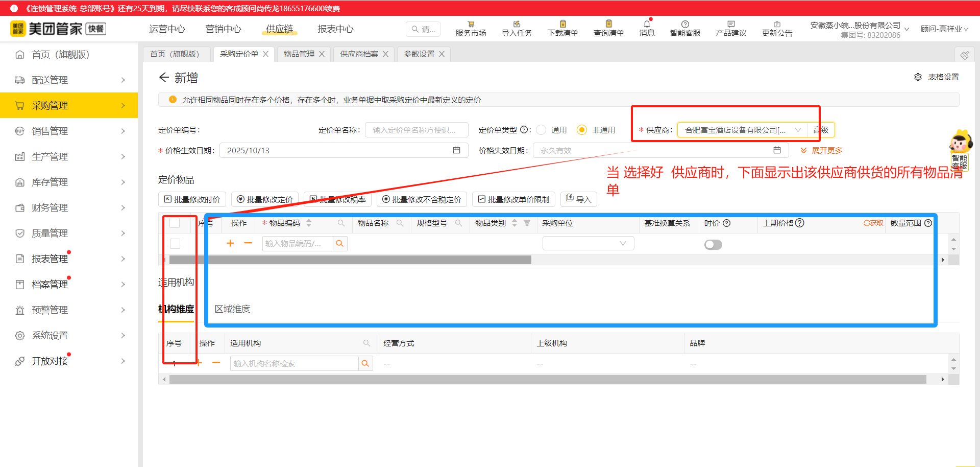Screen dimensions: 980x467
Task: Select the 通用 radio button
Action: point(541,130)
